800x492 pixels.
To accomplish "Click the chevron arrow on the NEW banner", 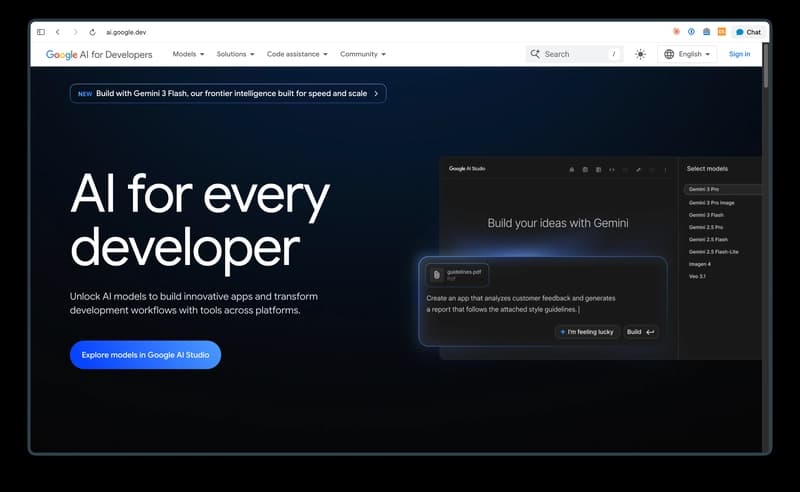I will [376, 93].
